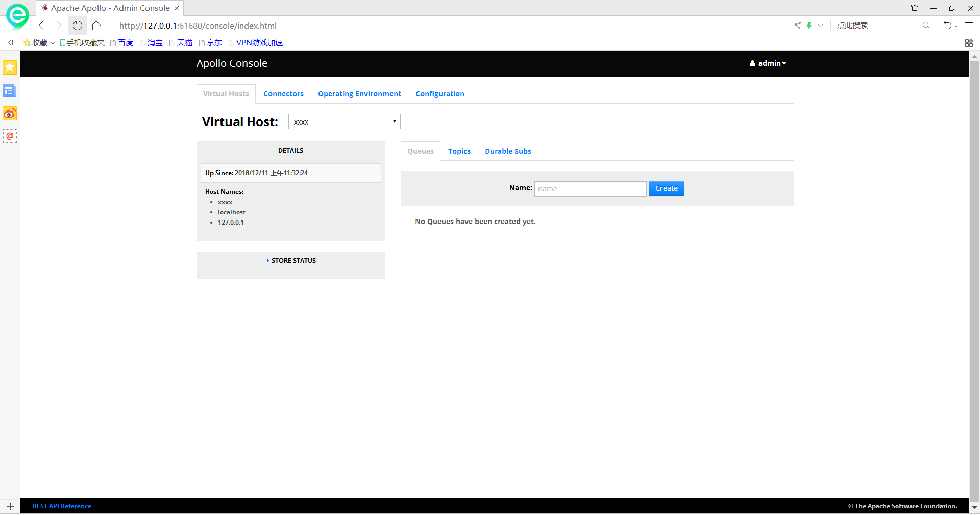Screen dimensions: 980x515
Task: Reload the page with refresh icon
Action: click(77, 26)
